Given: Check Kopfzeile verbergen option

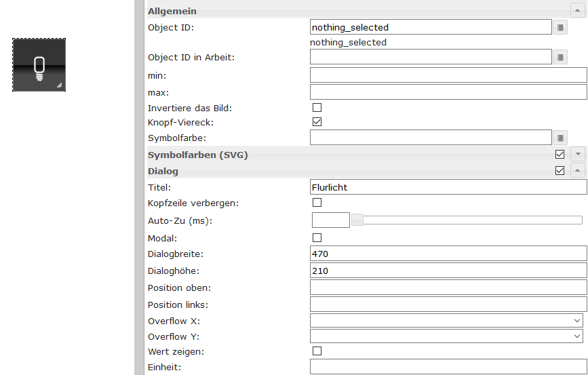Looking at the screenshot, I should click(x=317, y=202).
